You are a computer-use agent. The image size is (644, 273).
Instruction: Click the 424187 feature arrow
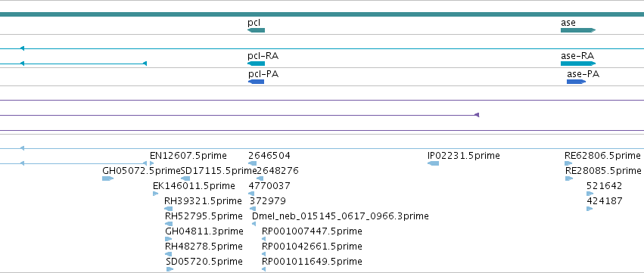pos(590,209)
